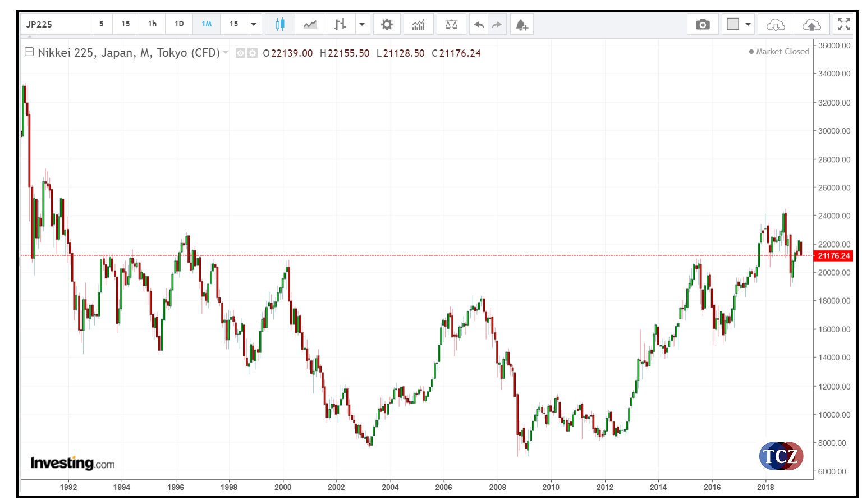This screenshot has height=504, width=862.
Task: Open the chart Settings gear
Action: [387, 24]
